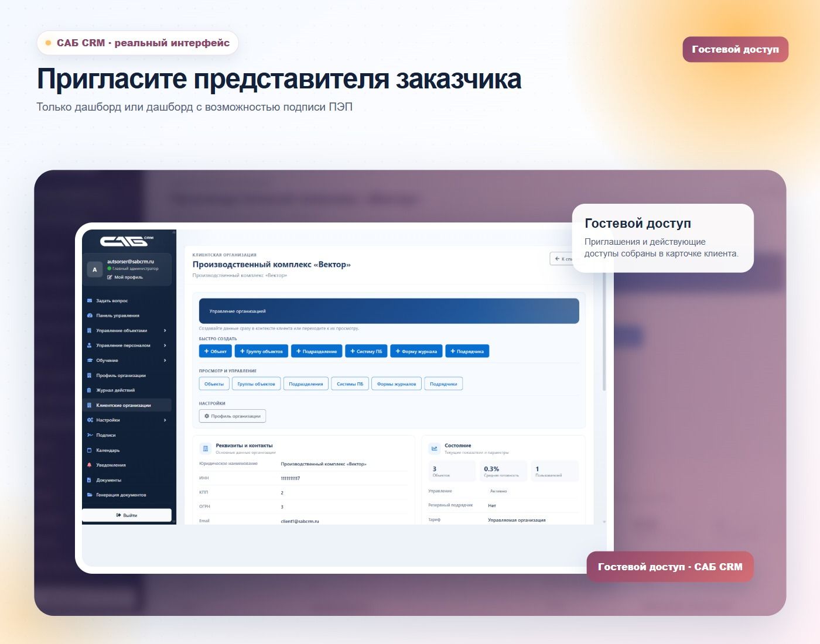This screenshot has width=820, height=644.
Task: Click the file icon for Документы
Action: click(90, 480)
